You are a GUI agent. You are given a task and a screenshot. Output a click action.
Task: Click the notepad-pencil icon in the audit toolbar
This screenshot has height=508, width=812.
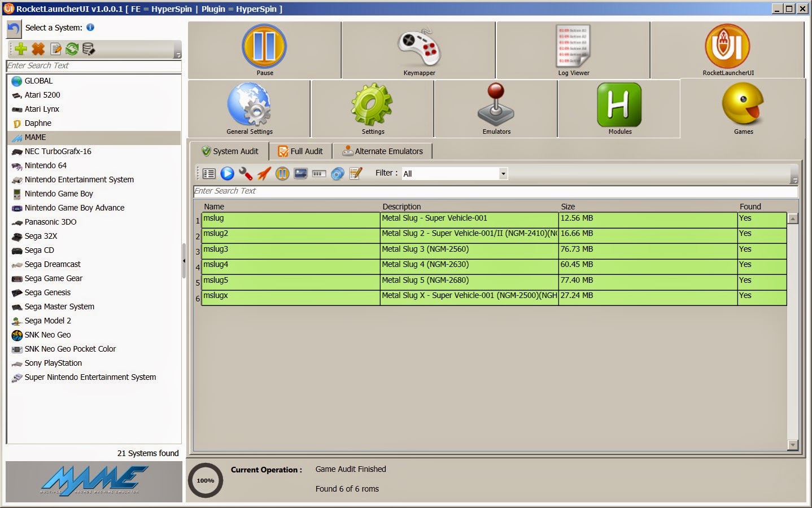coord(356,174)
